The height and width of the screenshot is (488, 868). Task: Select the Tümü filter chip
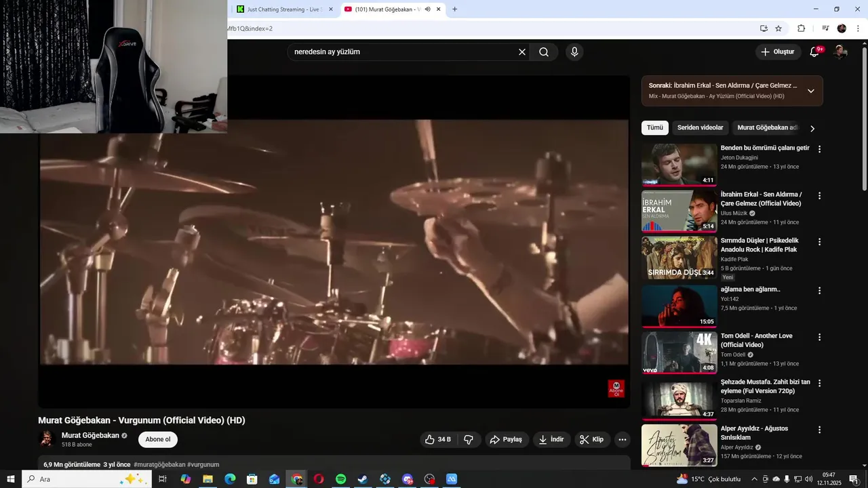tap(655, 127)
